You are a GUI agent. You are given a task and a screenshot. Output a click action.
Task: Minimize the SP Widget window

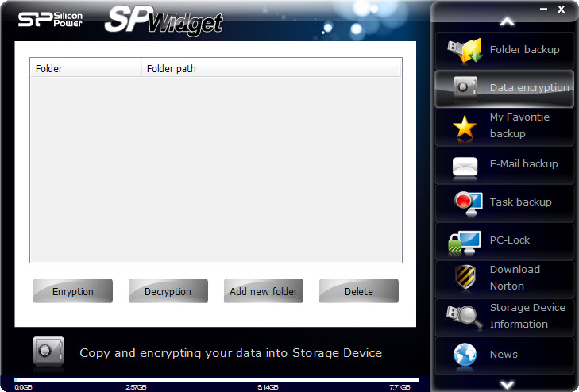(x=543, y=10)
